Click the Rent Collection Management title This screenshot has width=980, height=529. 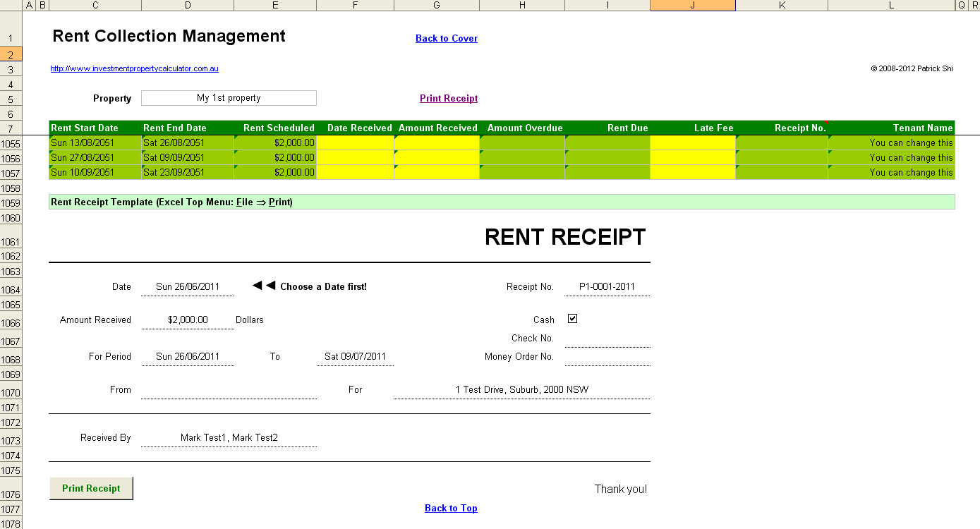(169, 37)
